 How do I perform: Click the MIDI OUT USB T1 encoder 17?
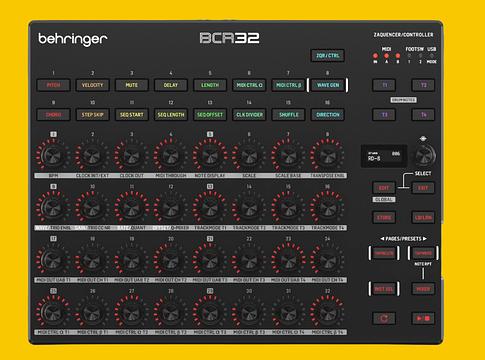(x=53, y=260)
